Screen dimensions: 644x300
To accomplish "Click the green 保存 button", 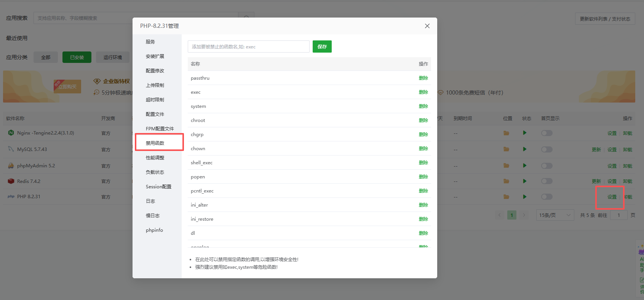I will pyautogui.click(x=322, y=47).
